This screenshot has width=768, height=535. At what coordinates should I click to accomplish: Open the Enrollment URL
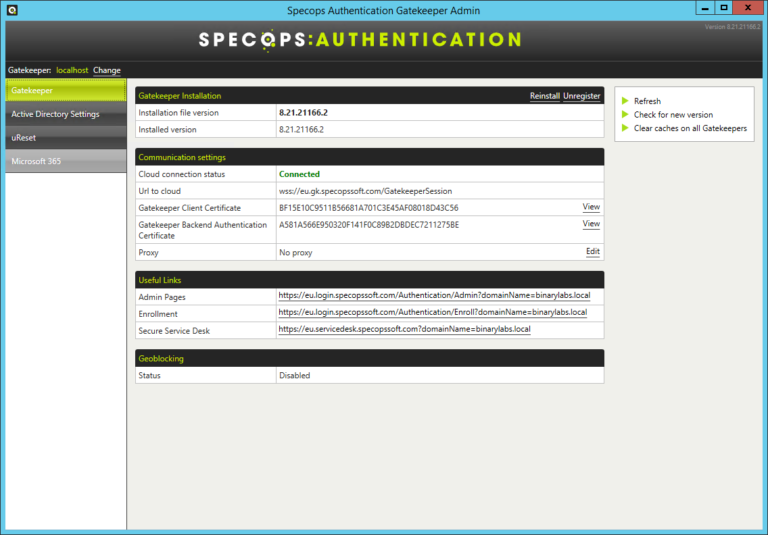click(x=432, y=312)
